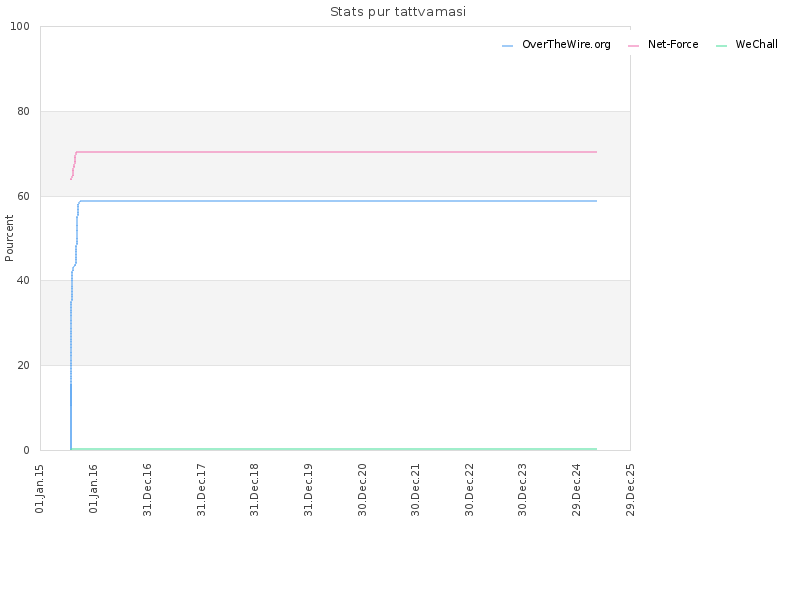Viewport: 800px width, 600px height.
Task: Select the 01.Jan.15 x-axis date label
Action: 40,489
